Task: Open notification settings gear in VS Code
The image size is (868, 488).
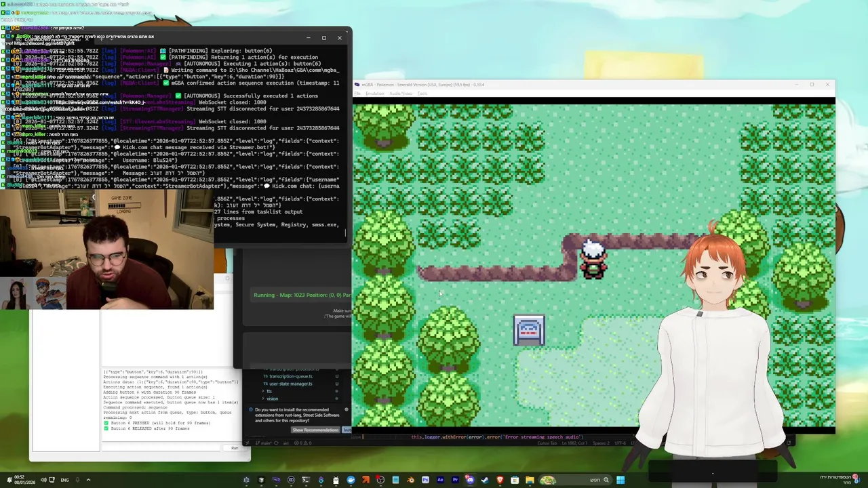Action: point(347,409)
